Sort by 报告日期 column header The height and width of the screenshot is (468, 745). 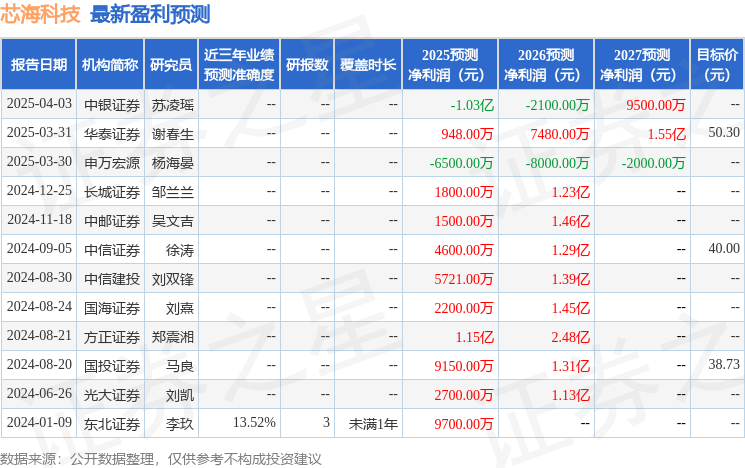coord(39,65)
